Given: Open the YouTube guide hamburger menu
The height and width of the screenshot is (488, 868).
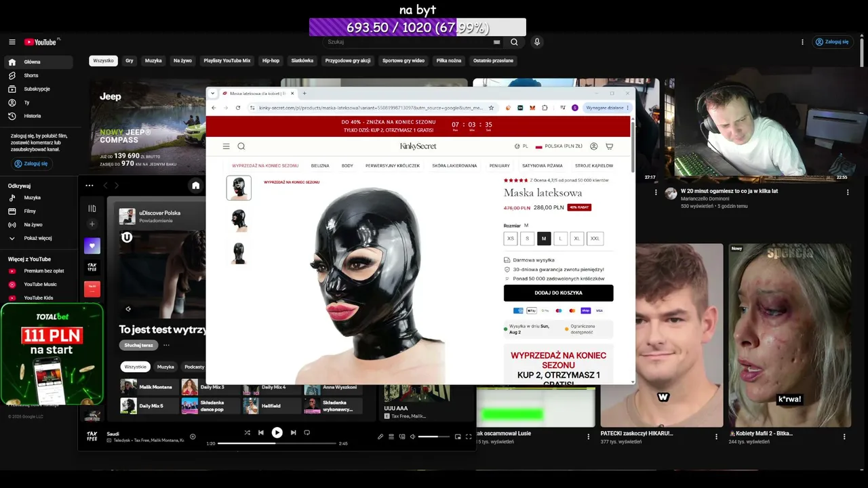Looking at the screenshot, I should coord(12,42).
